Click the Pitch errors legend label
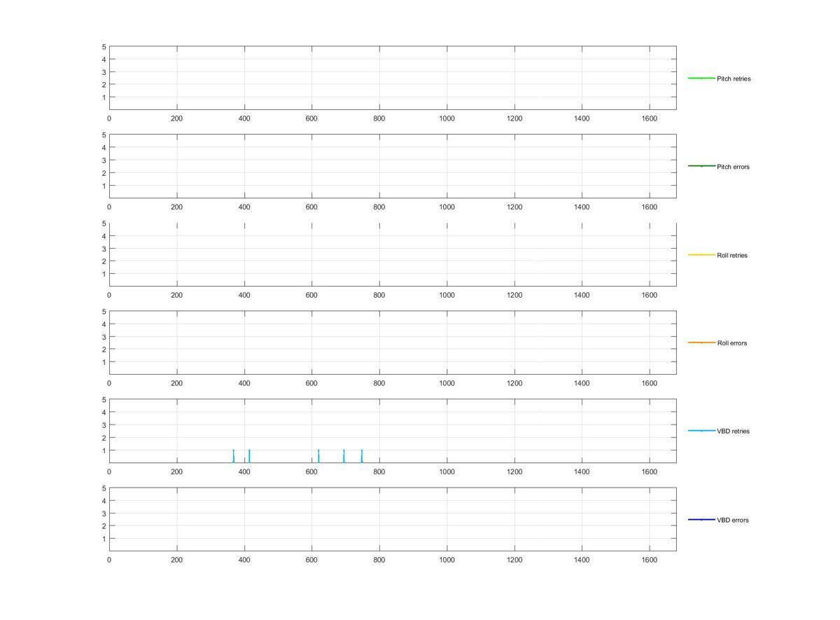The image size is (840, 620). [733, 167]
